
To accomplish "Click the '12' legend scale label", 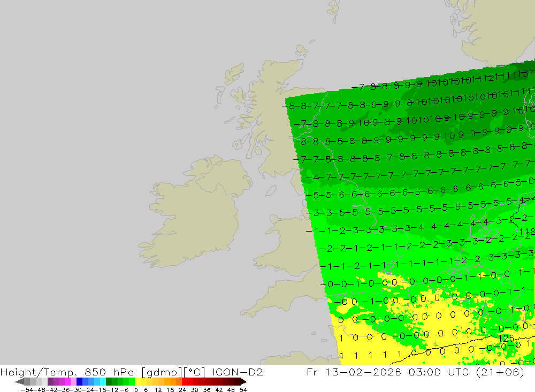I will (x=158, y=390).
